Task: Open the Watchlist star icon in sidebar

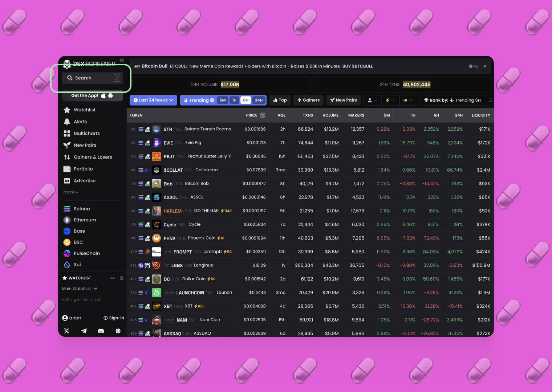Action: [67, 110]
